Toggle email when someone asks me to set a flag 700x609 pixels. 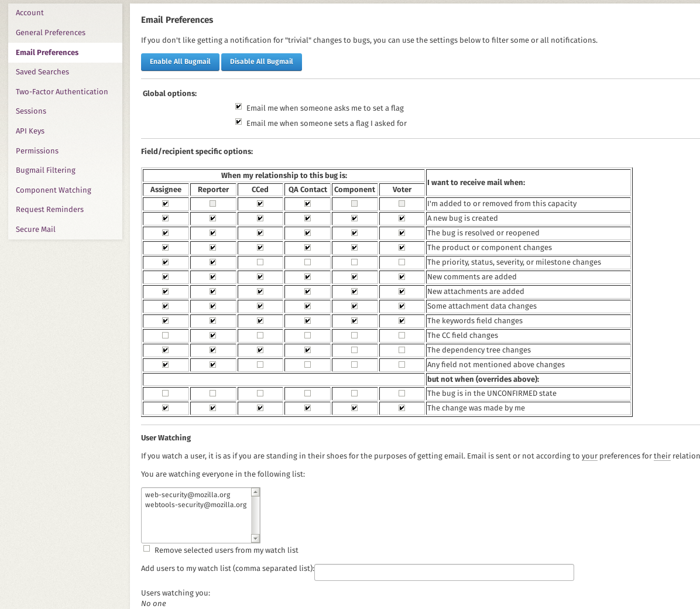click(x=238, y=107)
